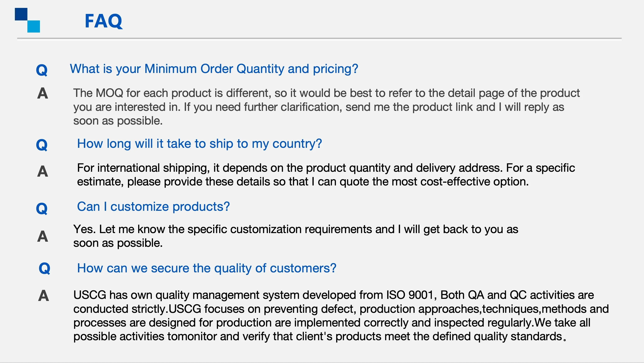The width and height of the screenshot is (644, 363).
Task: Click the light blue square in the logo
Action: point(34,26)
